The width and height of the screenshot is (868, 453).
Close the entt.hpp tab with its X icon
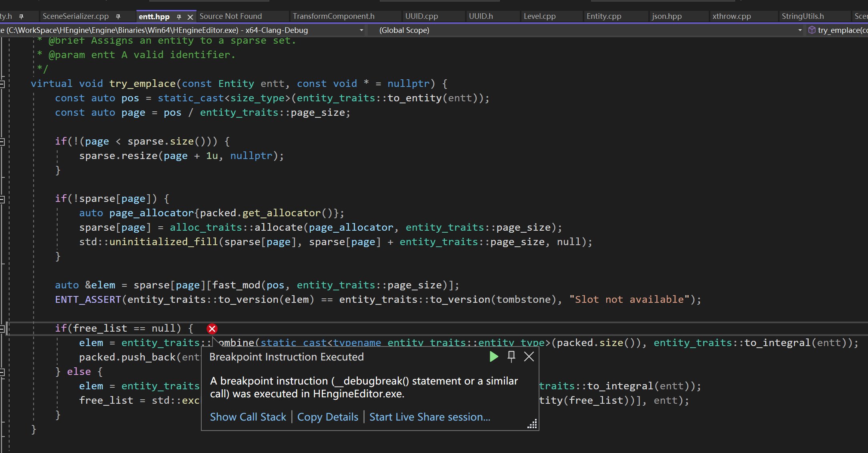tap(190, 16)
